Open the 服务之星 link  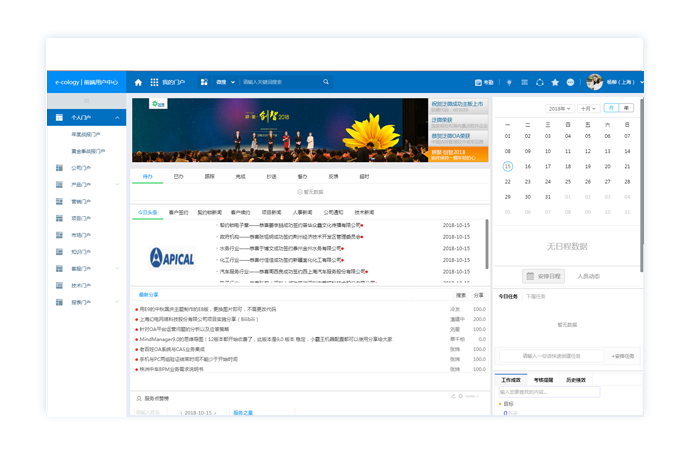coord(243,413)
